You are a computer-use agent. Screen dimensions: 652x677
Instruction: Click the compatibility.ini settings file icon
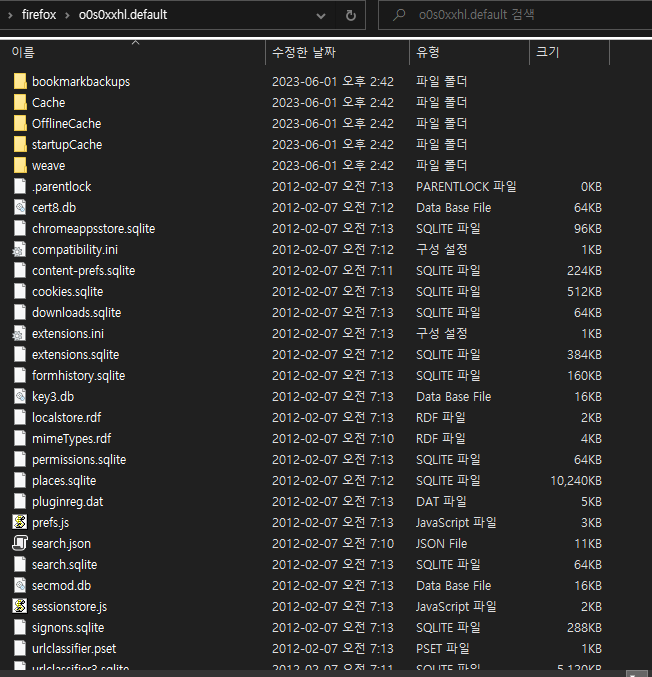19,250
